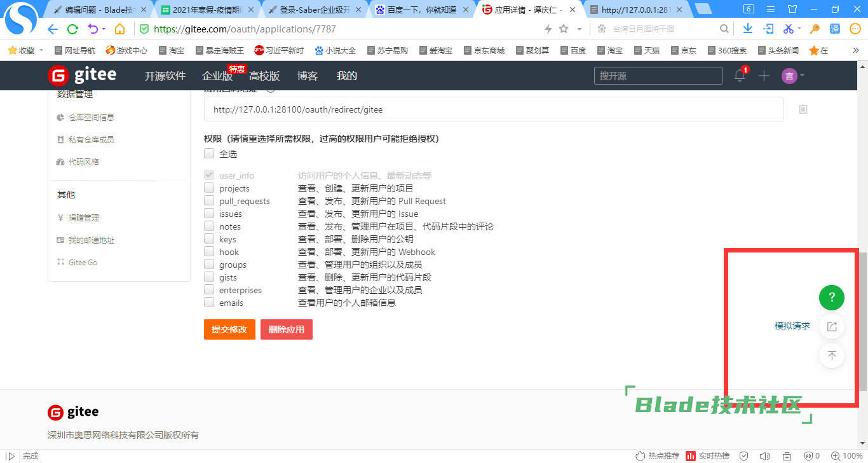Click the orange chat-bubble extension icon
The image size is (868, 463).
pyautogui.click(x=855, y=29)
